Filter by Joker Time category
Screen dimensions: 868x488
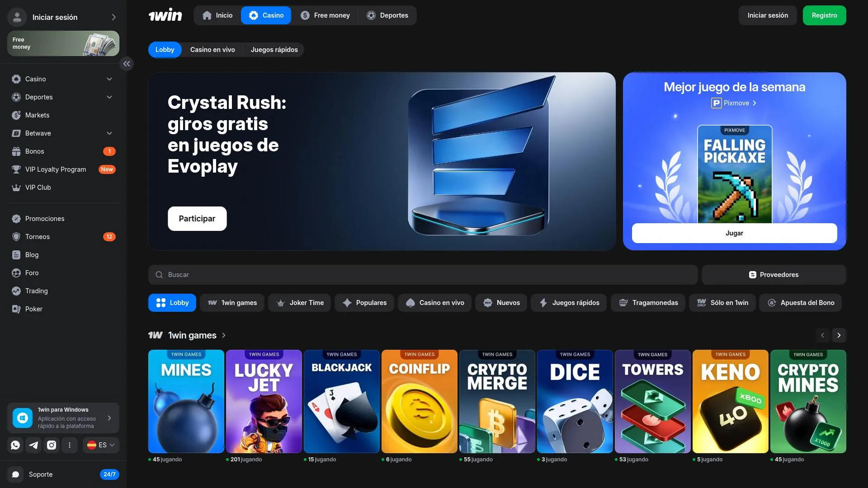(x=300, y=303)
